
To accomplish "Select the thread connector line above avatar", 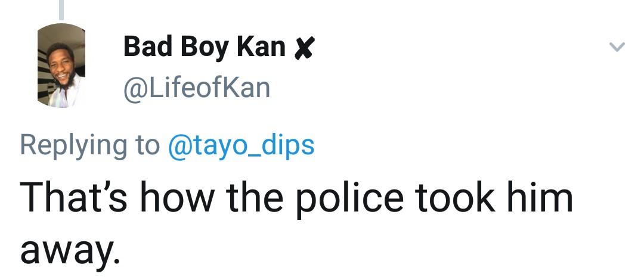I will (x=61, y=9).
